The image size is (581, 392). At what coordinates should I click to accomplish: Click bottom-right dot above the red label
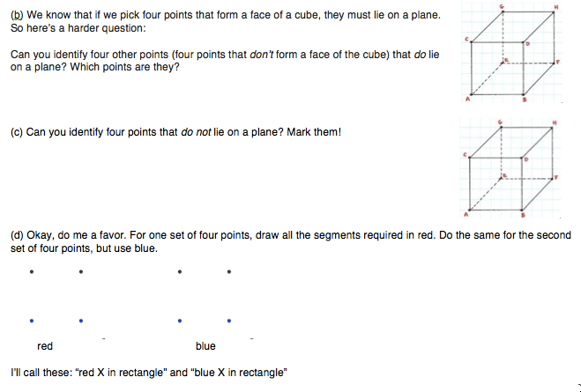tap(80, 321)
